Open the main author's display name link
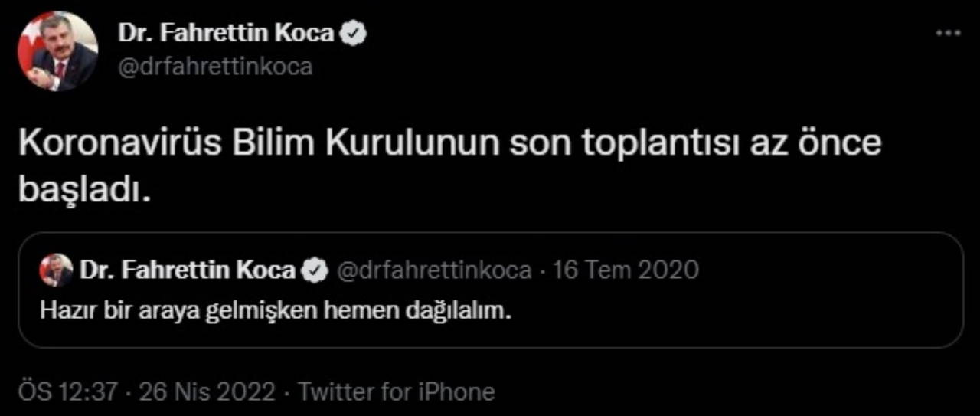Image resolution: width=980 pixels, height=416 pixels. 226,33
